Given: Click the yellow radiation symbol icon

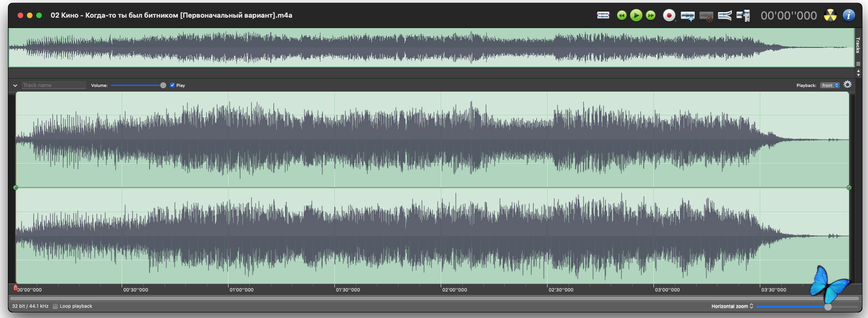Looking at the screenshot, I should pos(830,15).
